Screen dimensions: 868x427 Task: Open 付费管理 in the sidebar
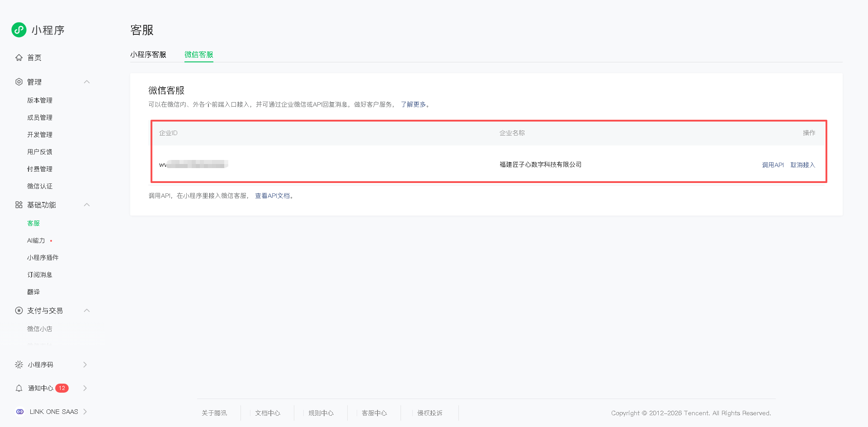40,169
